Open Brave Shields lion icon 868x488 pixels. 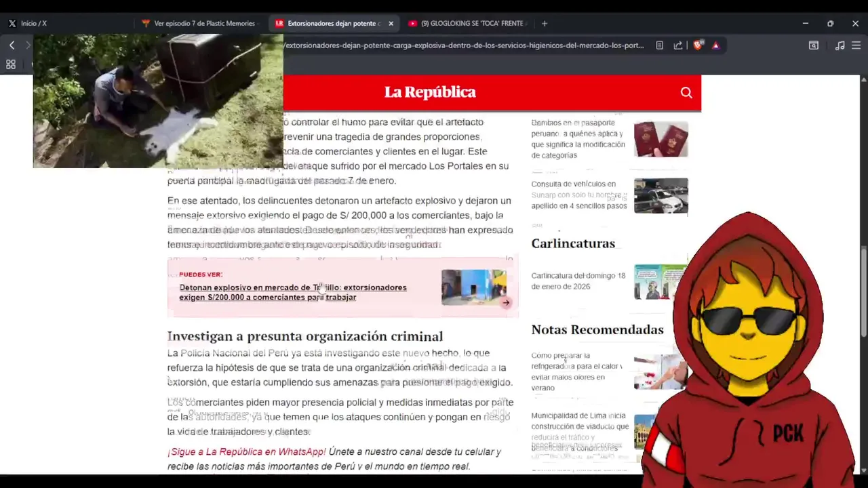pos(697,45)
